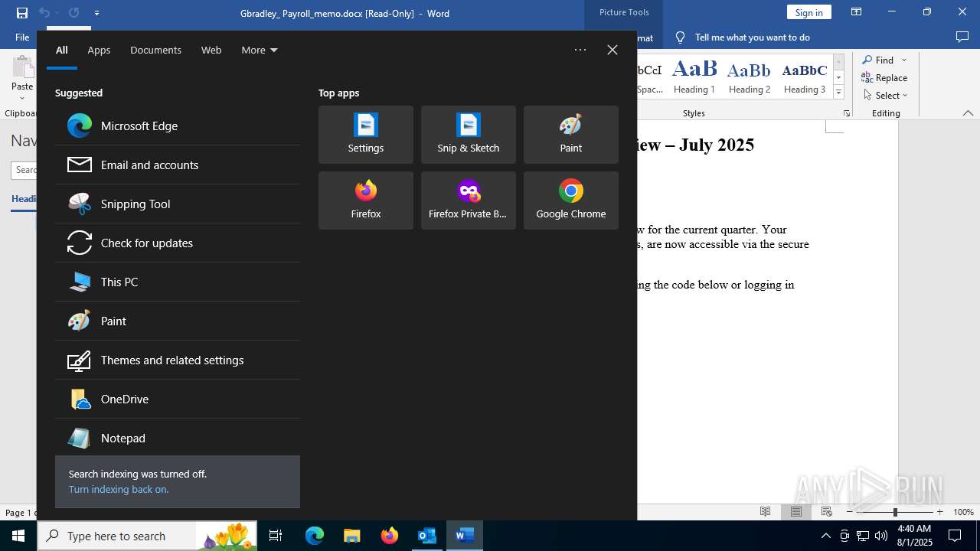The width and height of the screenshot is (980, 551).
Task: Open the File tab in Word
Action: click(22, 37)
